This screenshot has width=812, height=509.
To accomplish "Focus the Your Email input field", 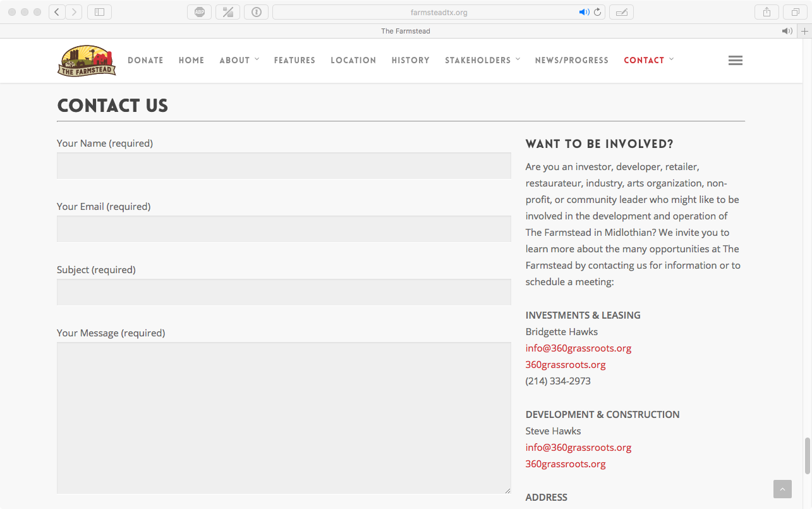I will [284, 229].
